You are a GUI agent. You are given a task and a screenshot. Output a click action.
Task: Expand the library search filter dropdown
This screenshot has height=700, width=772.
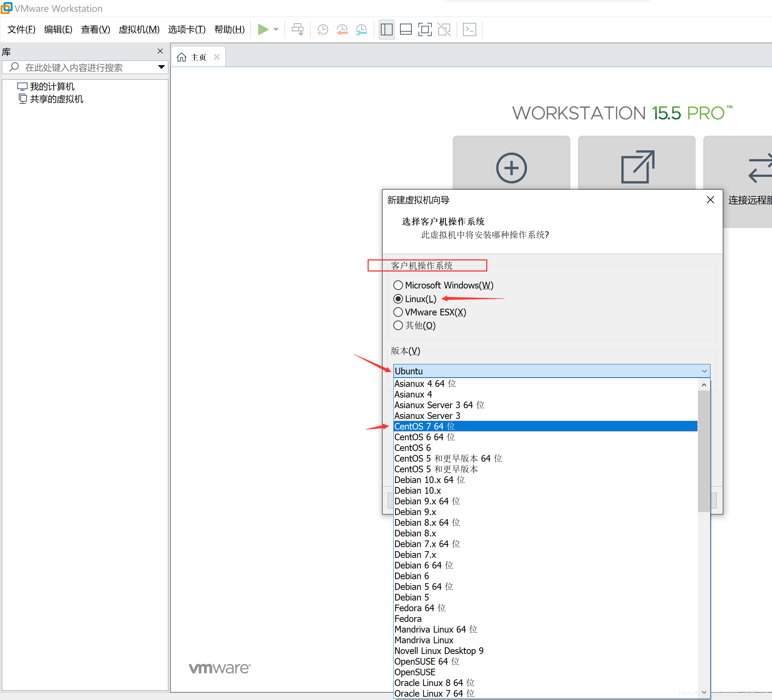coord(162,67)
